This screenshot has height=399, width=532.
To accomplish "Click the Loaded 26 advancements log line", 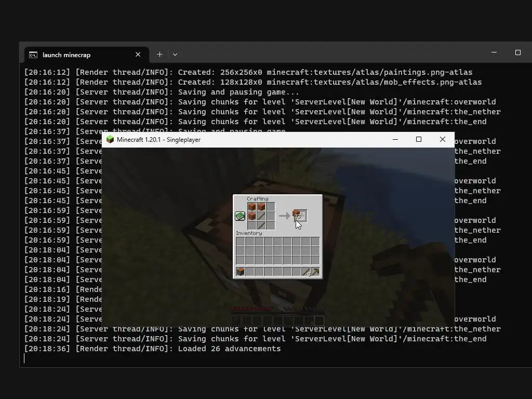I will point(152,349).
